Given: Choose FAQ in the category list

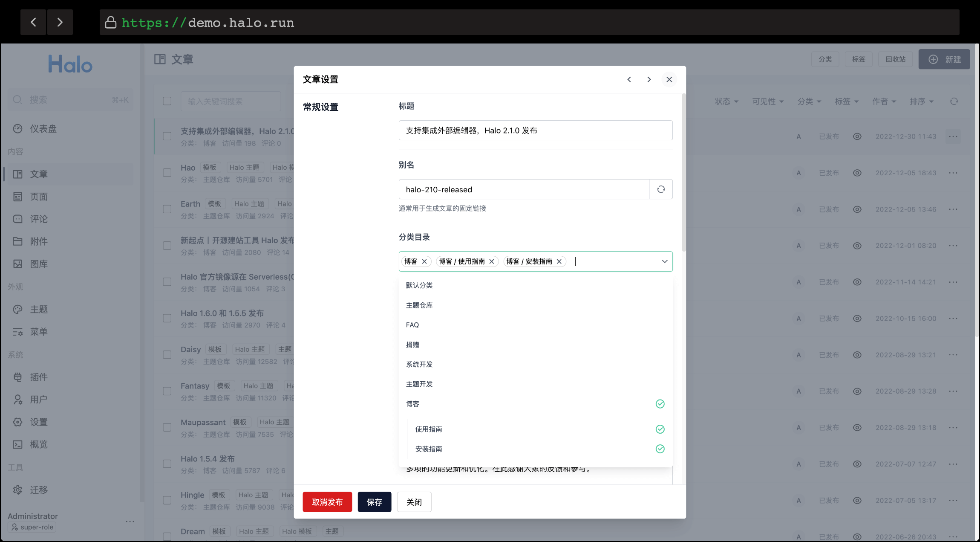Looking at the screenshot, I should tap(412, 325).
